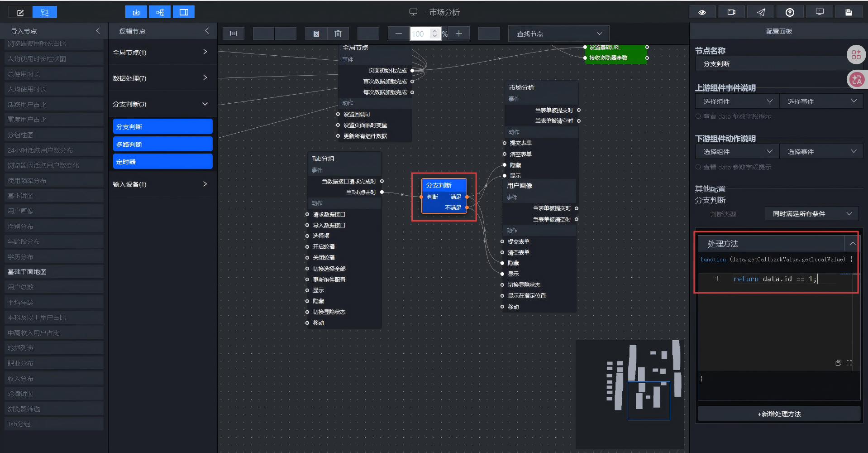
Task: Toggle the logic nodes panel icon
Action: tap(160, 12)
